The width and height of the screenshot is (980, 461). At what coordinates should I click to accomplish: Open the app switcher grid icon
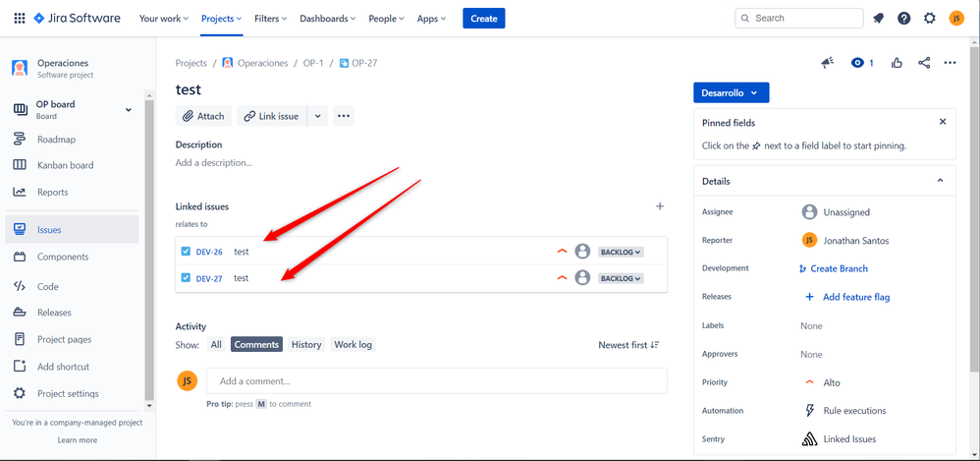coord(20,18)
